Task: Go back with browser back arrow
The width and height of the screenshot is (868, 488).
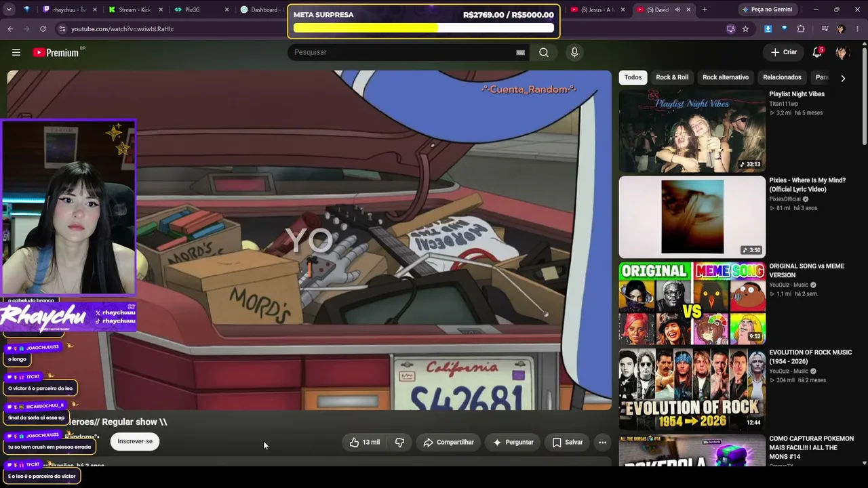Action: [x=10, y=29]
